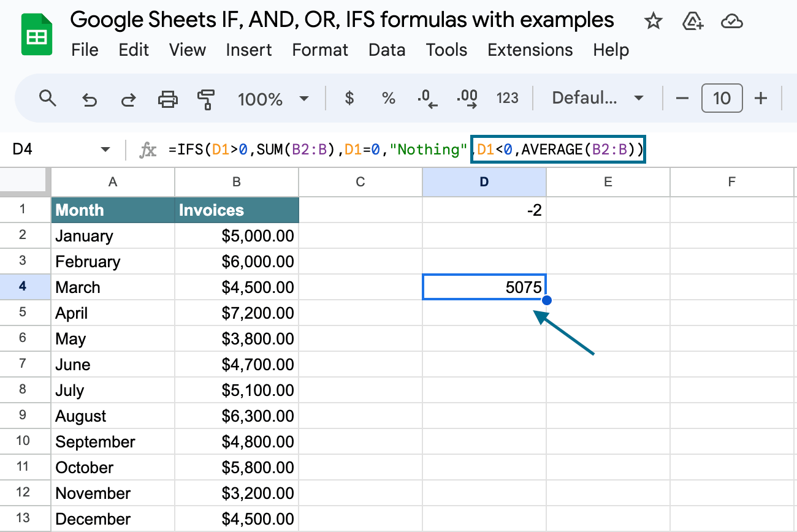This screenshot has height=532, width=797.
Task: Open the Insert menu
Action: pyautogui.click(x=249, y=50)
